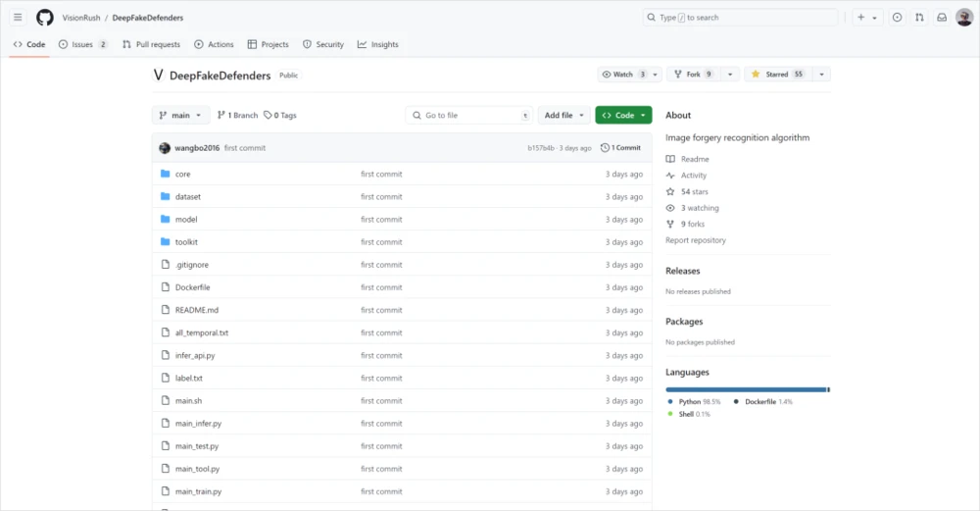
Task: Click the user profile avatar
Action: click(964, 18)
